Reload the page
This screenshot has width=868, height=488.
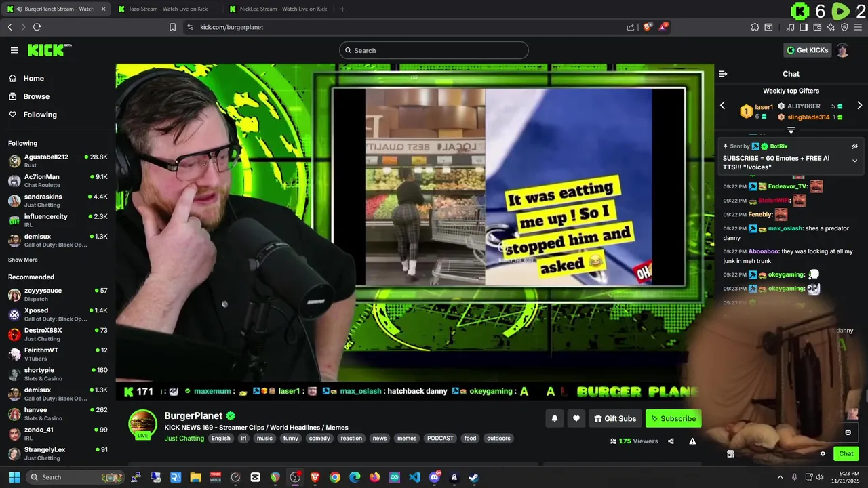pyautogui.click(x=37, y=27)
